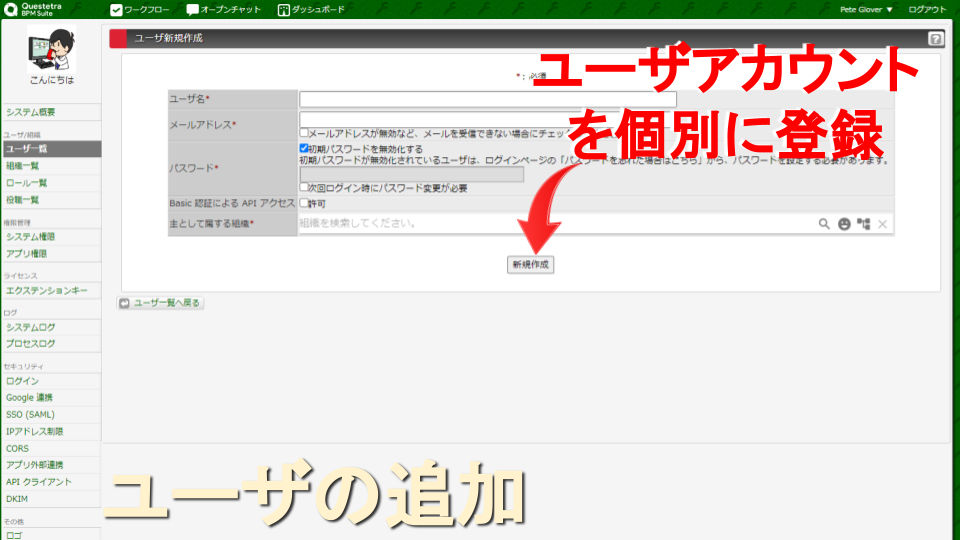
Task: Click the ユーザ一覧へ戻る link
Action: pyautogui.click(x=161, y=302)
